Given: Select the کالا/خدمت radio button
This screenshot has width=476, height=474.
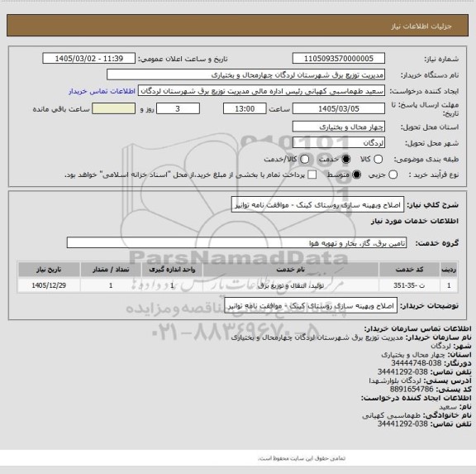Looking at the screenshot, I should (x=304, y=159).
